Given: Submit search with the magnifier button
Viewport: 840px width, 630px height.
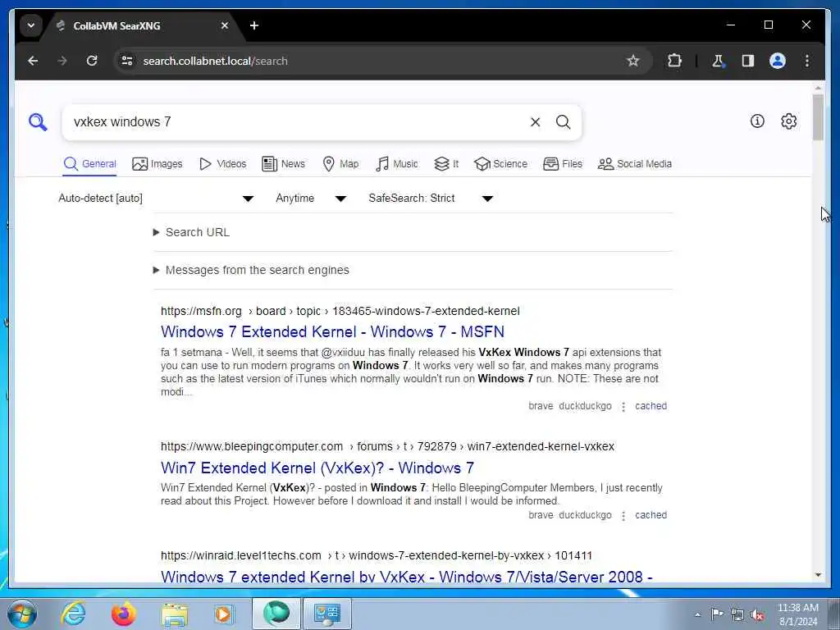Looking at the screenshot, I should pyautogui.click(x=563, y=122).
